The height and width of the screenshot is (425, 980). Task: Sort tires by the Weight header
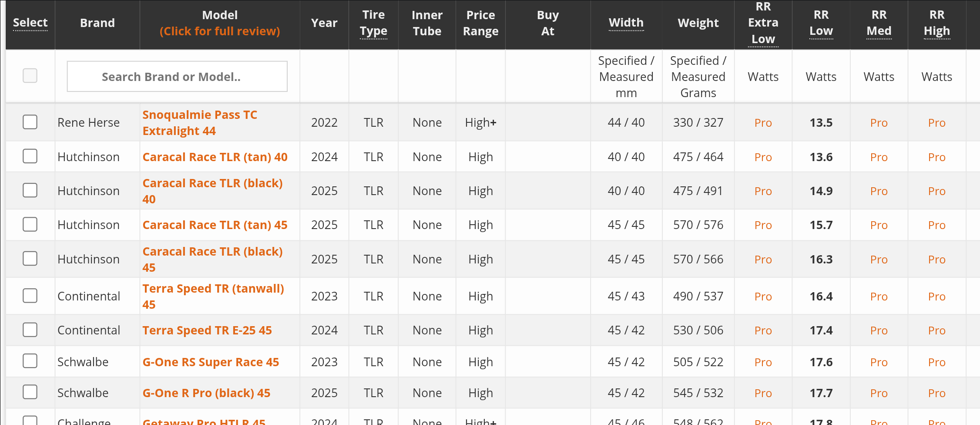point(698,23)
